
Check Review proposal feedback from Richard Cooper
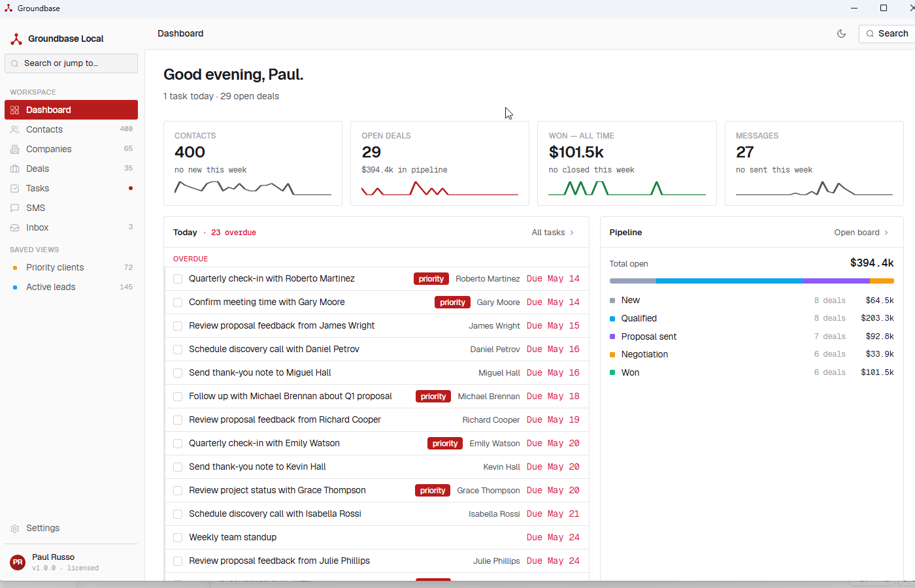[178, 420]
